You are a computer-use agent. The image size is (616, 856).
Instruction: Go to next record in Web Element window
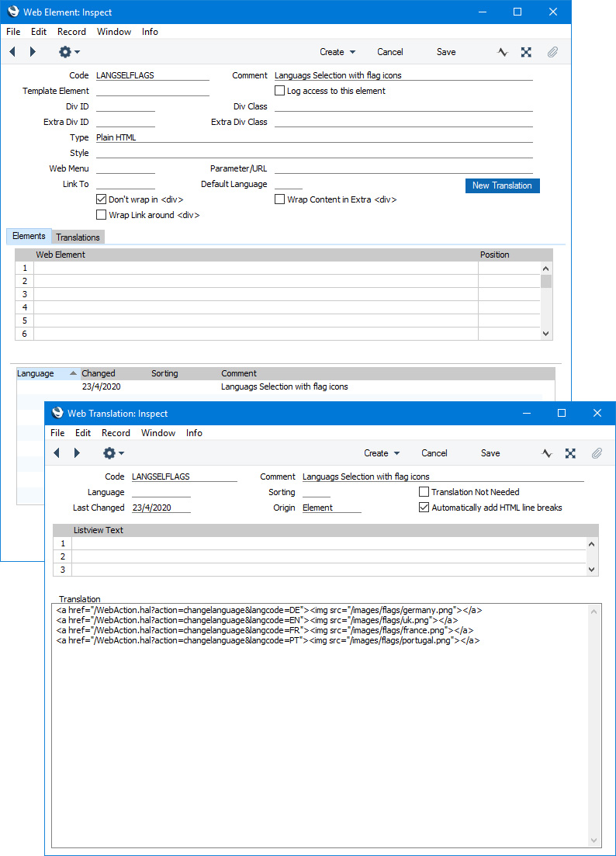click(32, 52)
